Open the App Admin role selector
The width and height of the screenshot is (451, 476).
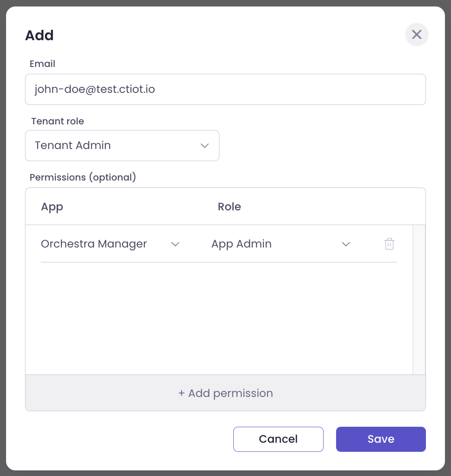point(280,244)
